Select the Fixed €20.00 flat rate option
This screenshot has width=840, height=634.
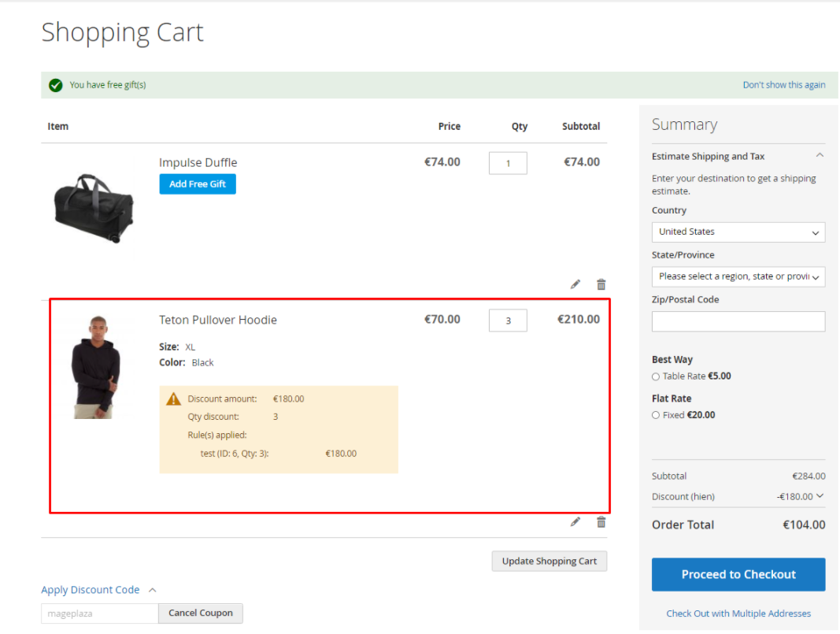click(x=656, y=415)
